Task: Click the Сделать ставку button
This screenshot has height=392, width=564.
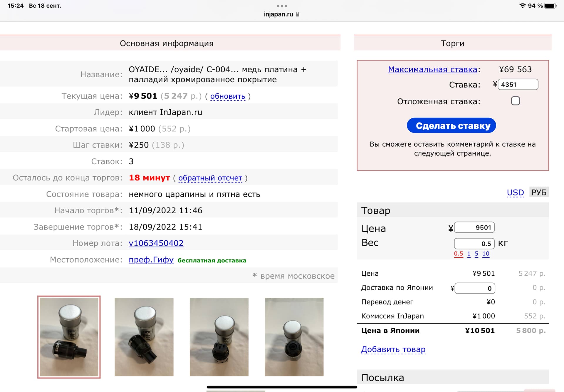Action: click(451, 125)
